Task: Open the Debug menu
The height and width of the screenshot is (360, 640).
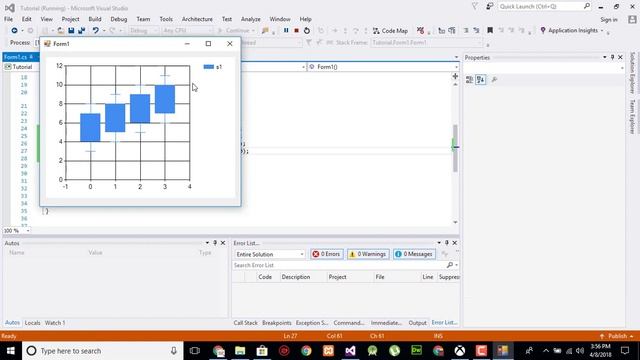Action: [119, 19]
